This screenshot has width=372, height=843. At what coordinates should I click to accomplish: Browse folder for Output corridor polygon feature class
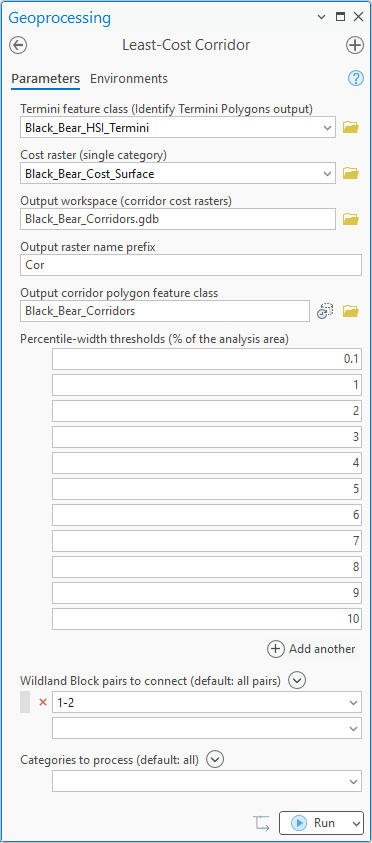pos(350,311)
